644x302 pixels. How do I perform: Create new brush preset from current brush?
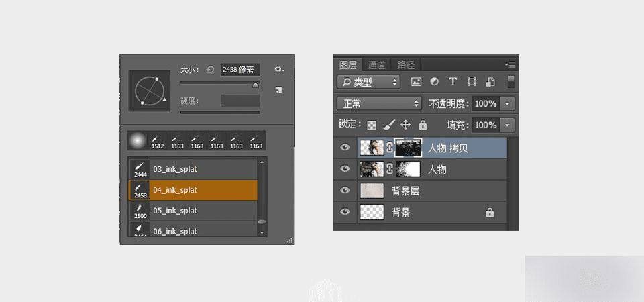click(x=278, y=89)
